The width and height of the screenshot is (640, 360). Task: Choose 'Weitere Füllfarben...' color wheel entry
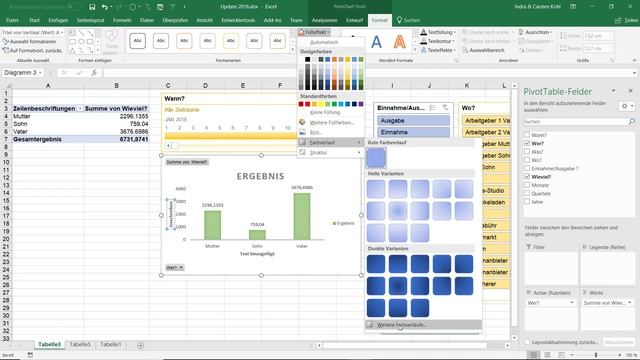pos(302,122)
